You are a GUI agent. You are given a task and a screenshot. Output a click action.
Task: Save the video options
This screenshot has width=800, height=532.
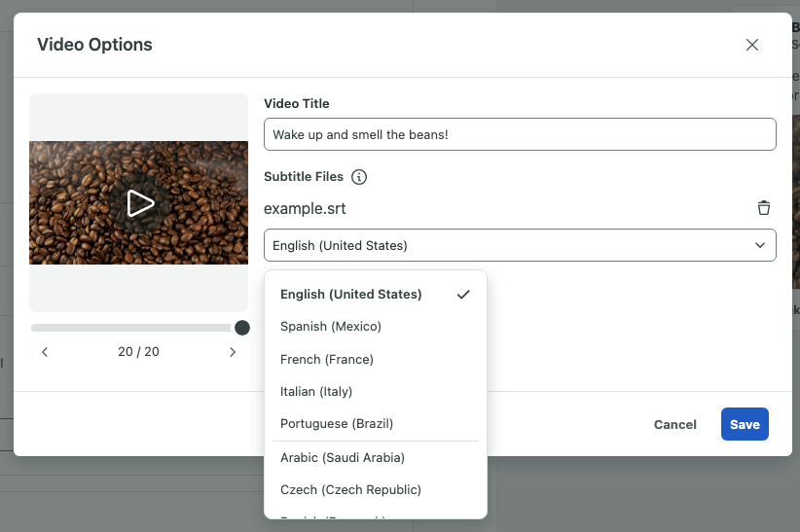[745, 424]
